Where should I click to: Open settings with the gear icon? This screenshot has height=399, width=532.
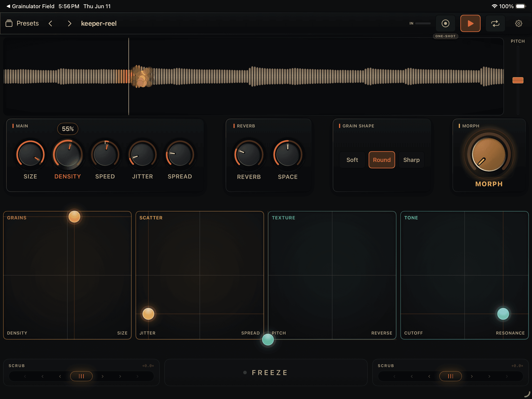519,23
